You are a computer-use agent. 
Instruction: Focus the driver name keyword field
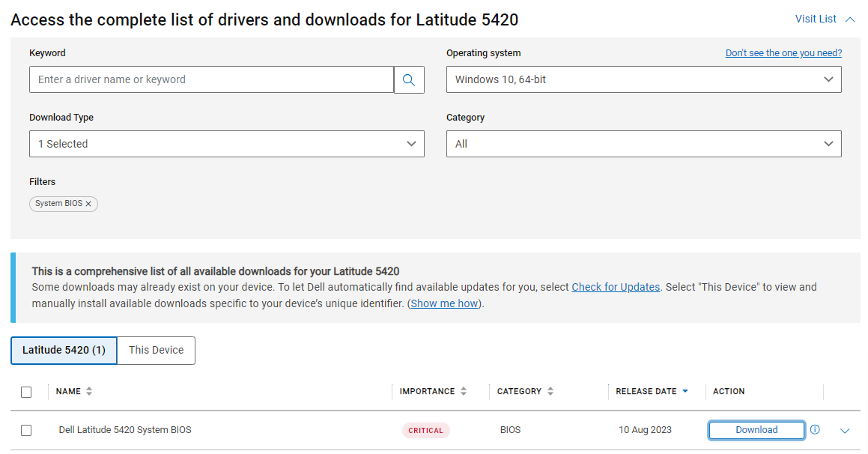[211, 79]
